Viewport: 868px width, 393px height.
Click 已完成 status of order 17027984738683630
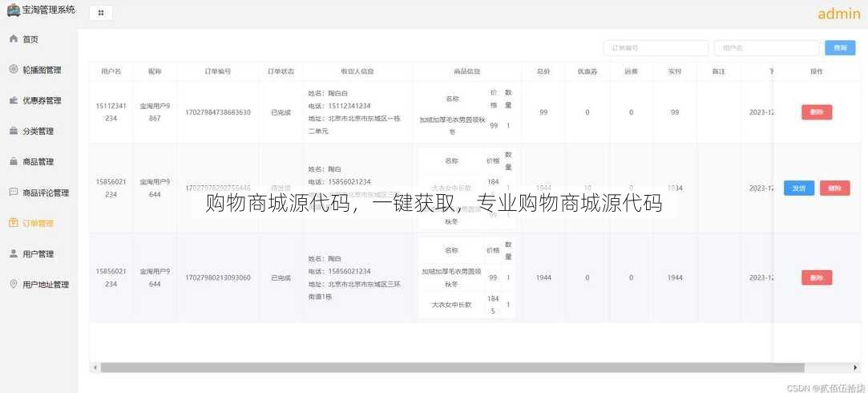click(281, 112)
